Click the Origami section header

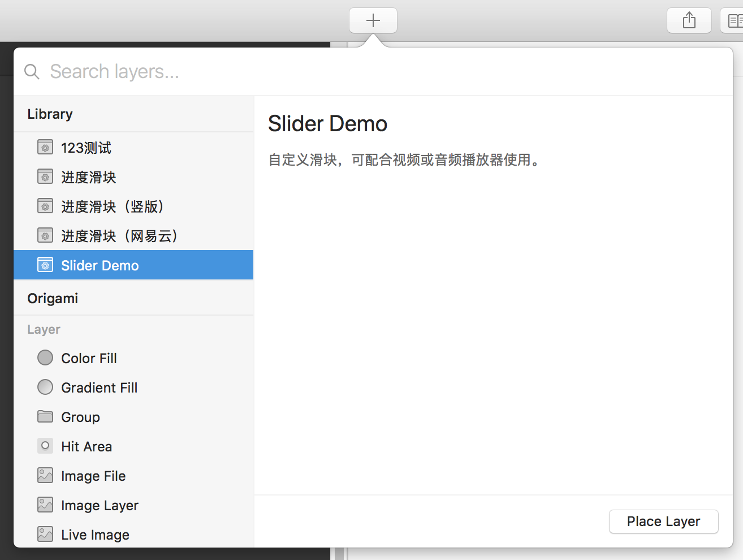[x=53, y=298]
